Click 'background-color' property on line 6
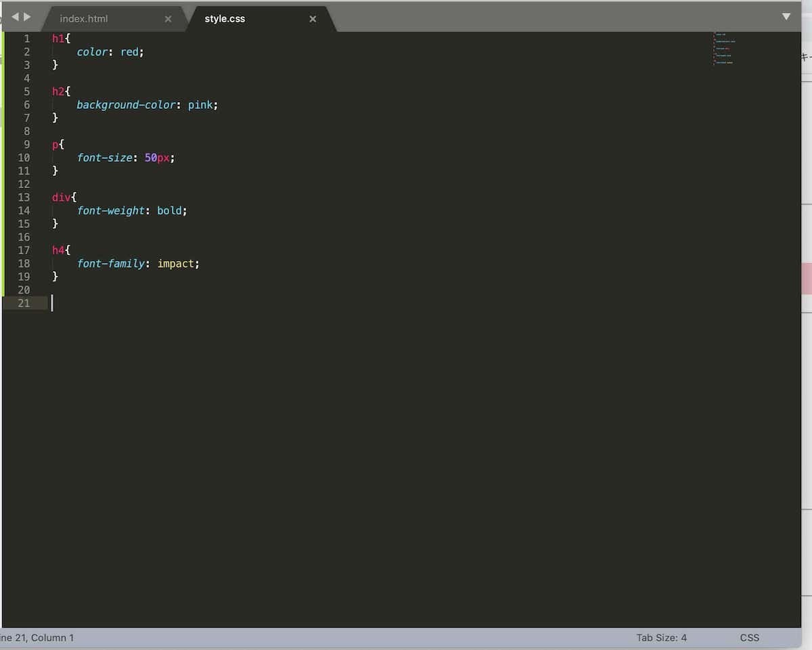This screenshot has width=812, height=650. [126, 105]
